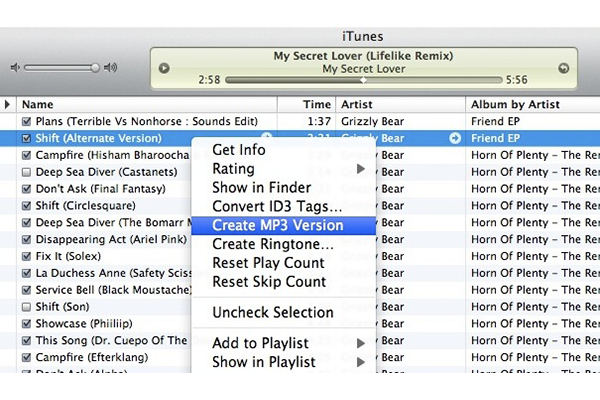Uncheck the Fix It (Solex) checkbox

pyautogui.click(x=26, y=256)
